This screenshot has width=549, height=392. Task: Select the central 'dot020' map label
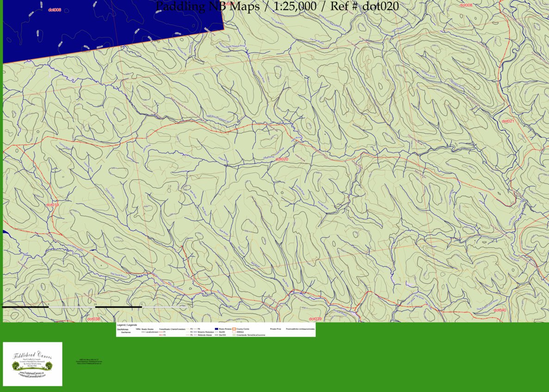282,159
